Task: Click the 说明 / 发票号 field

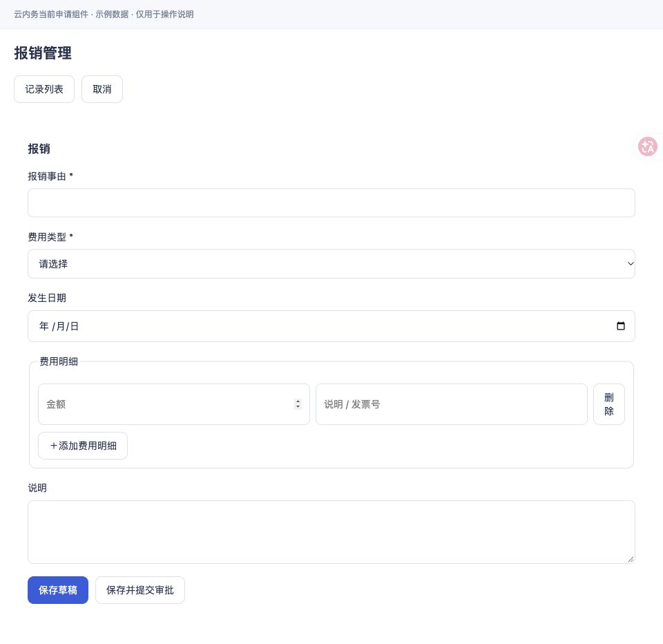Action: click(x=452, y=404)
